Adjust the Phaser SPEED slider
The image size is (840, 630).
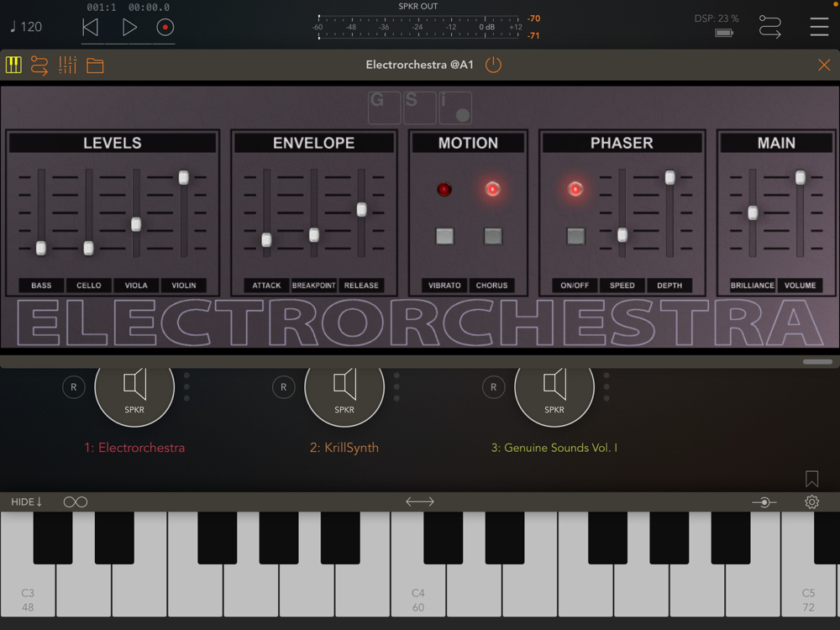pyautogui.click(x=622, y=234)
